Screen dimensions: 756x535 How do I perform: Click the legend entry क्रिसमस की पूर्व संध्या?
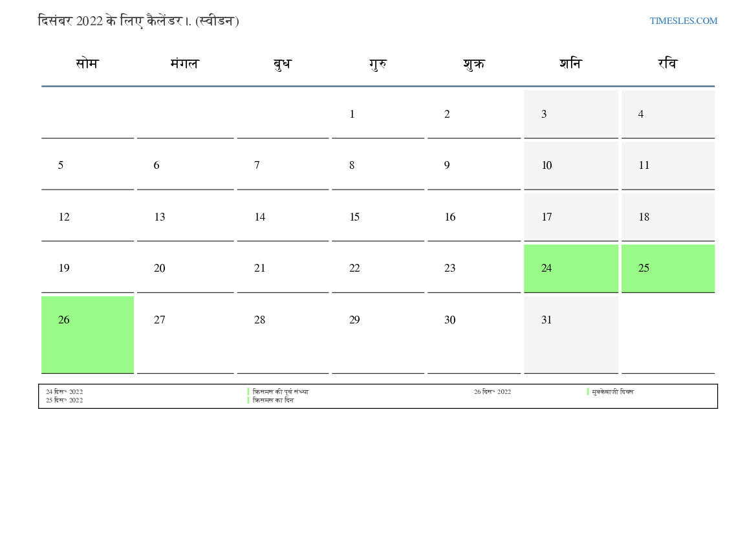[281, 392]
